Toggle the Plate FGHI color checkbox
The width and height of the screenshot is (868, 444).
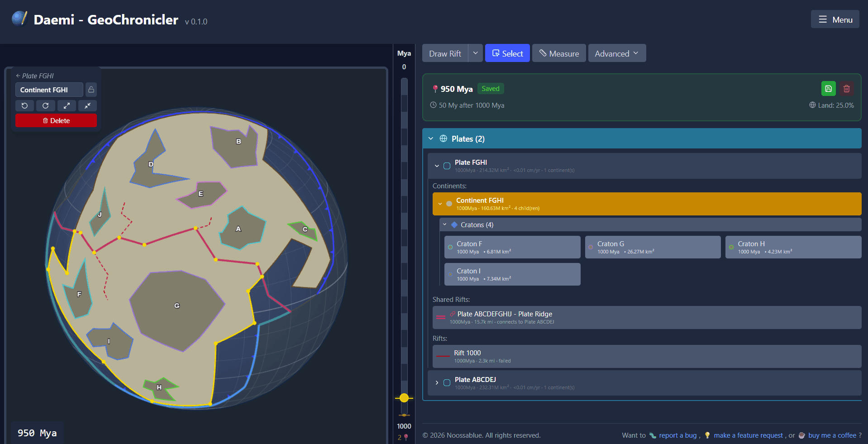[447, 166]
